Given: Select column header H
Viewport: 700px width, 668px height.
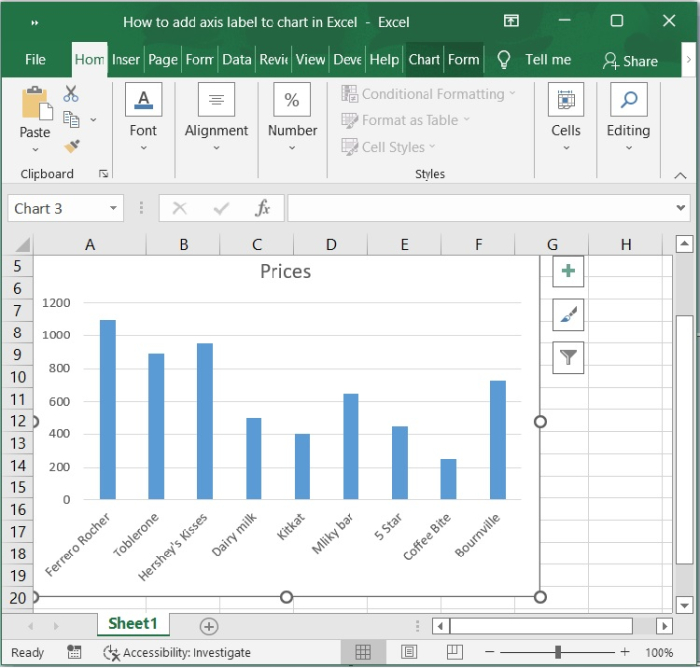Looking at the screenshot, I should pos(626,245).
